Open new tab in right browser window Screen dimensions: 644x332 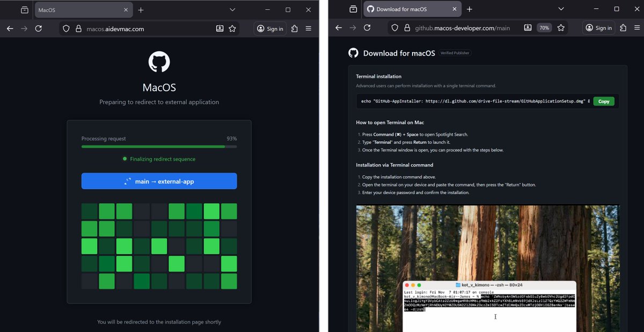click(470, 9)
